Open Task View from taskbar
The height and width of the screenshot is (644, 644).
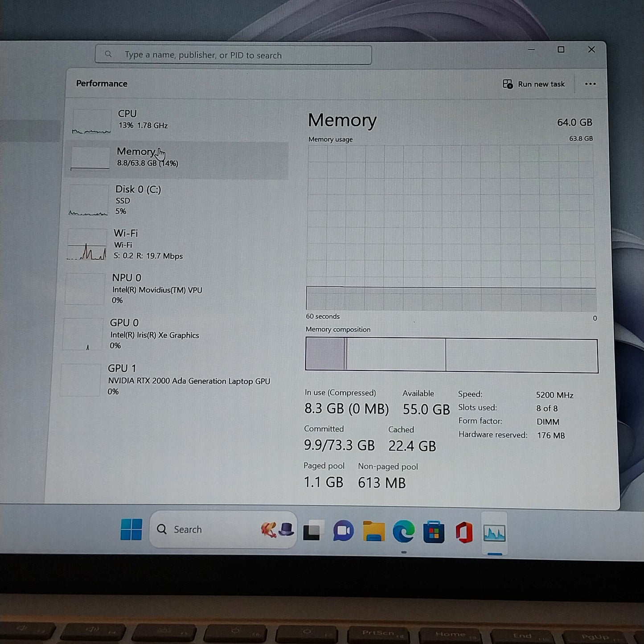[313, 530]
